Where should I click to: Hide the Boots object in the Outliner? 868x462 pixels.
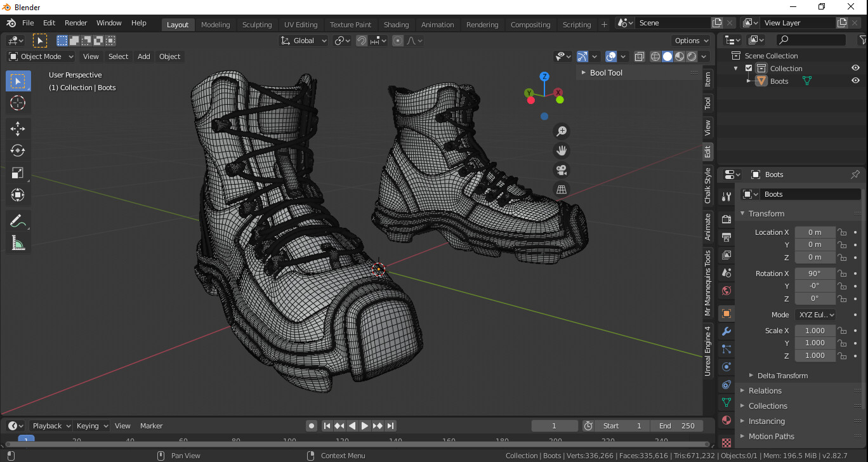855,81
